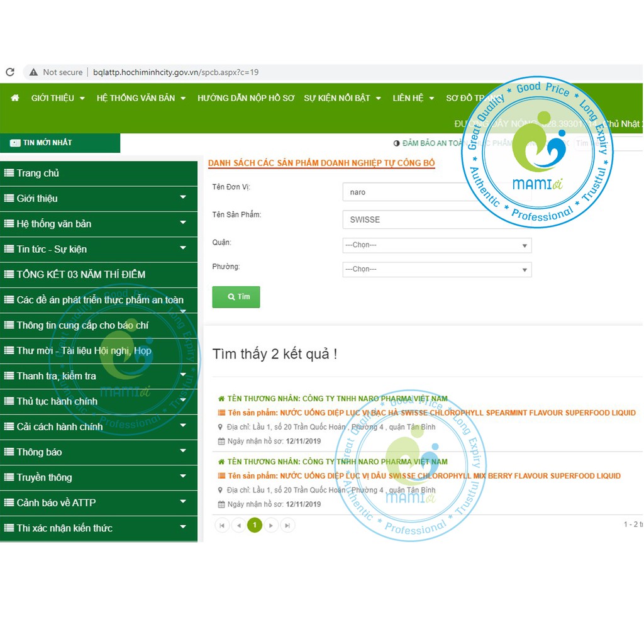Click the list icon beside Cải cách hành chính
Image resolution: width=644 pixels, height=644 pixels.
tap(9, 427)
